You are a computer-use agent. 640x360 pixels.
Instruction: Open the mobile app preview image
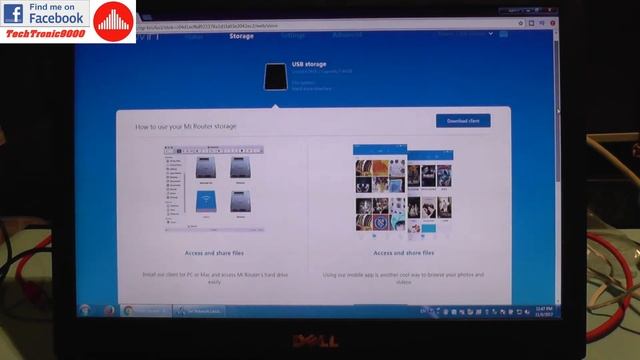[x=403, y=192]
